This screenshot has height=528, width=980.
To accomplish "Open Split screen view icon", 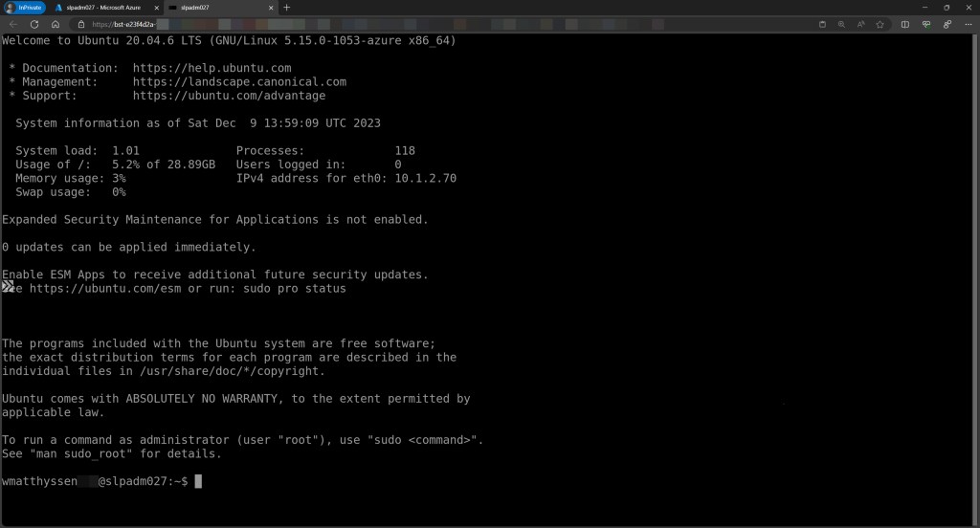I will click(x=905, y=24).
